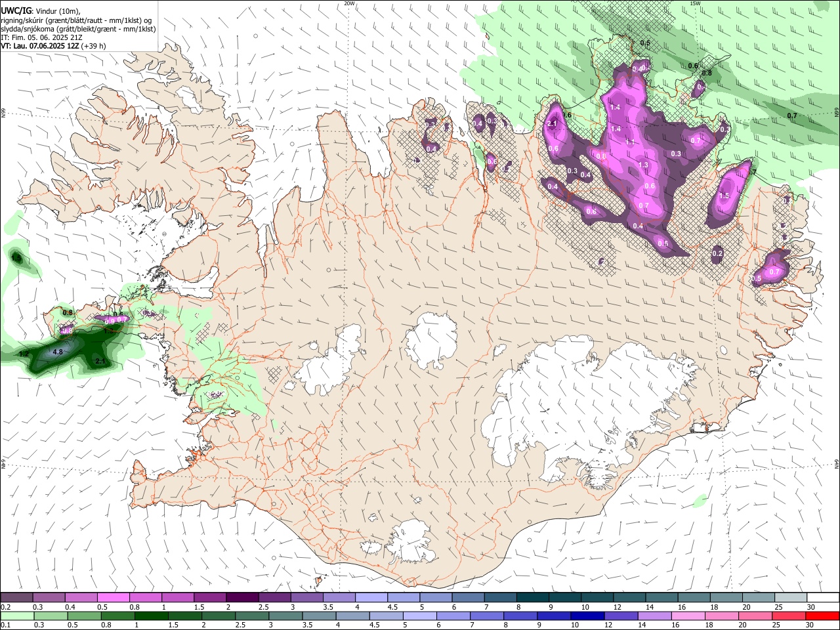Pick the light grey upper legend swatch between 25 and 30
This screenshot has width=840, height=630.
click(x=791, y=597)
